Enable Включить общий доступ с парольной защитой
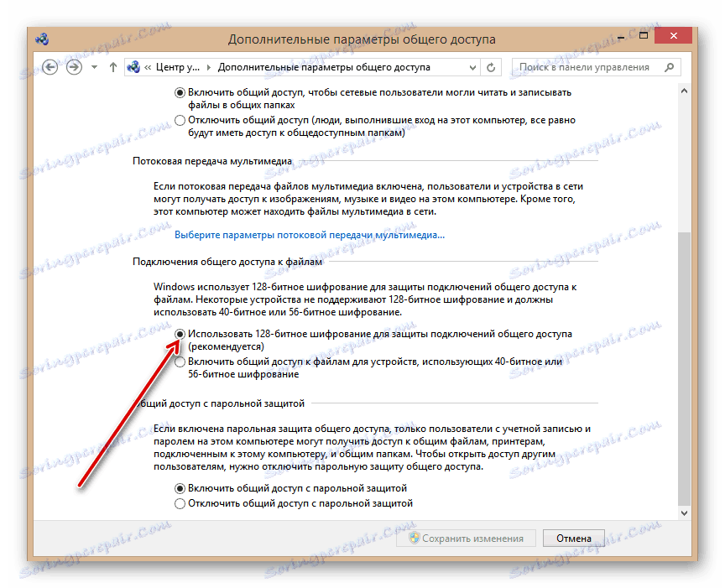 point(181,487)
